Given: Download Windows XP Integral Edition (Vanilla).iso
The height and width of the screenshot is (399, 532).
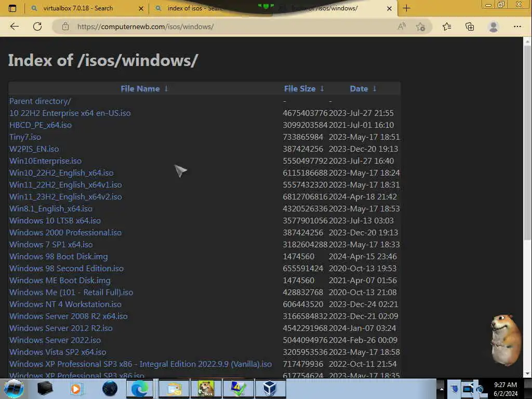Looking at the screenshot, I should tap(140, 364).
